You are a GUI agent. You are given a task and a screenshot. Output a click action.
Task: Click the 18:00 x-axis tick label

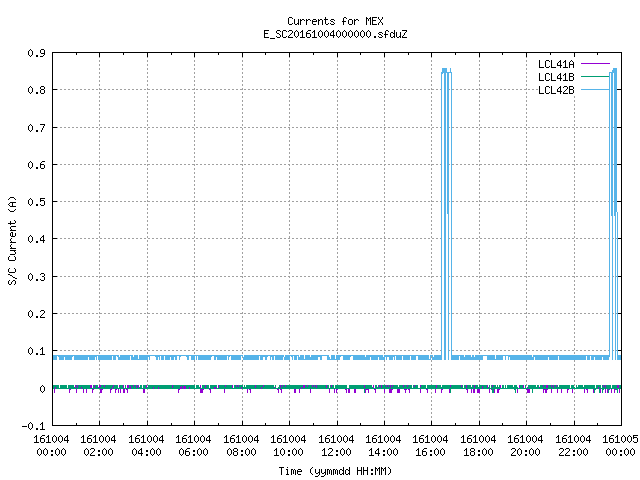[478, 446]
